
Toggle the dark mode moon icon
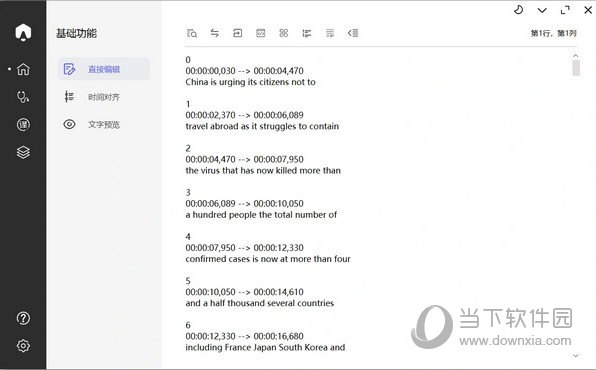tap(519, 10)
